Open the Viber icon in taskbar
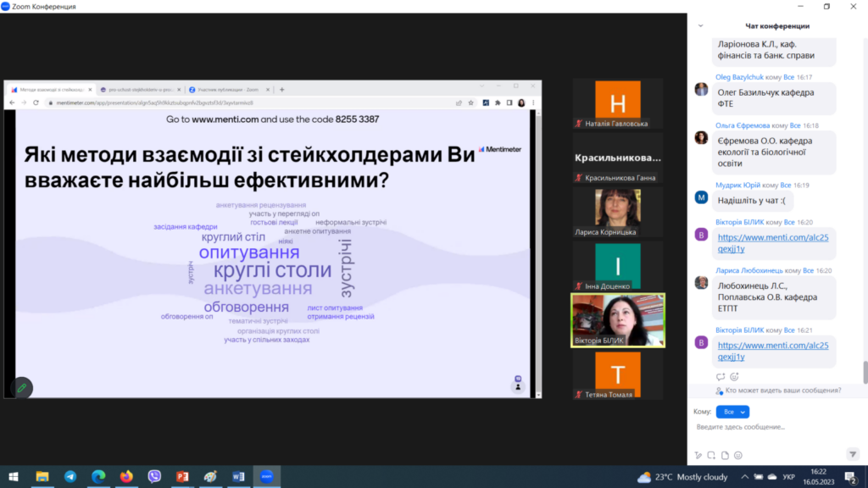 [154, 477]
